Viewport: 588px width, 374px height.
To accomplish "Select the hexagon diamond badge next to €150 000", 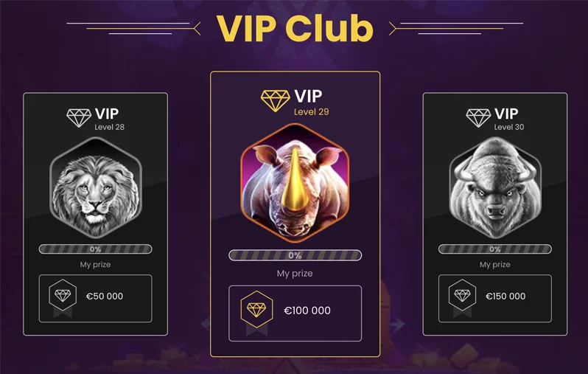I will (463, 296).
